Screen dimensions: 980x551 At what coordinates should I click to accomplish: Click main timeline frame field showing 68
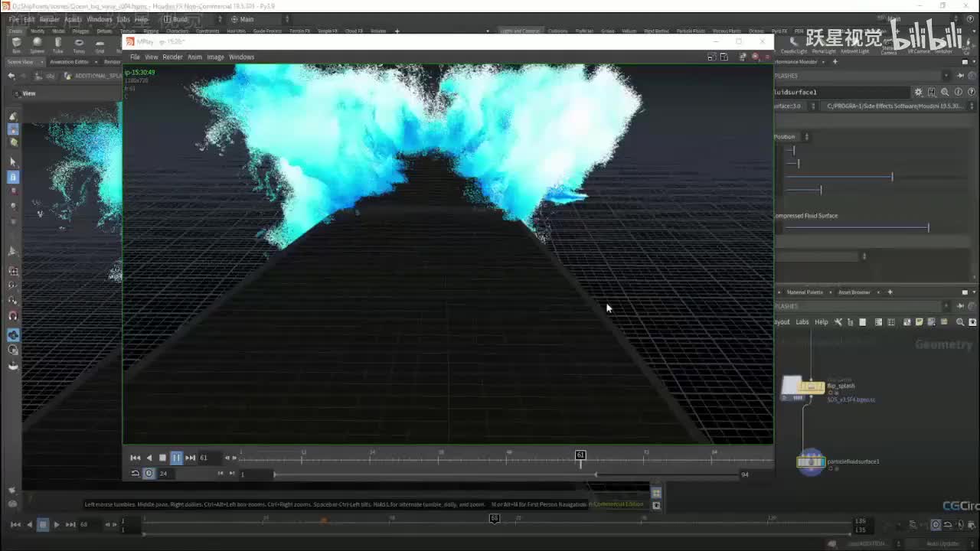point(89,525)
